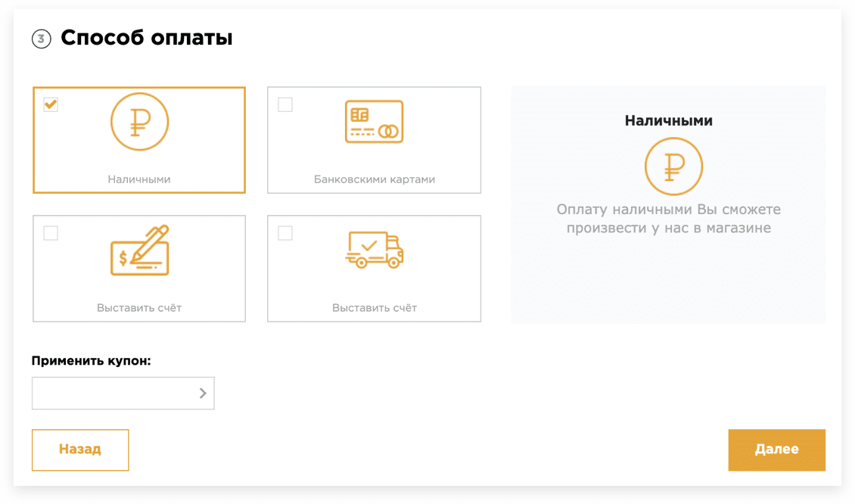
Task: Click the step 3 circle icon
Action: (41, 39)
